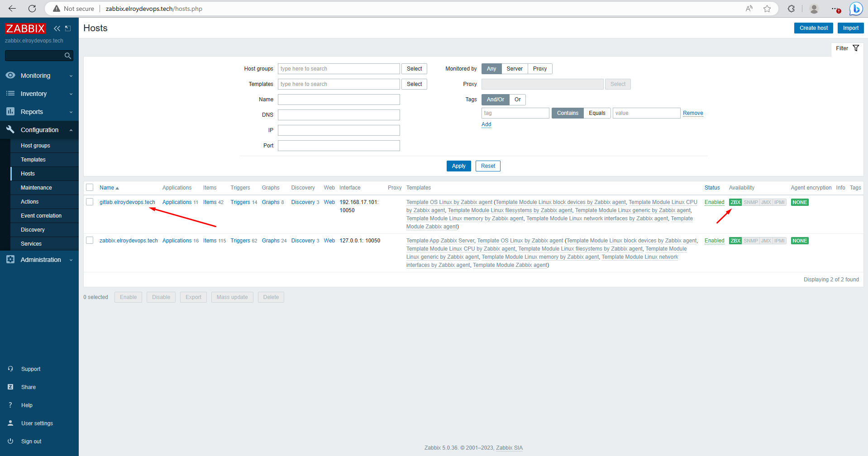Click ZBX availability badge for gitlab host
Image resolution: width=868 pixels, height=456 pixels.
735,202
